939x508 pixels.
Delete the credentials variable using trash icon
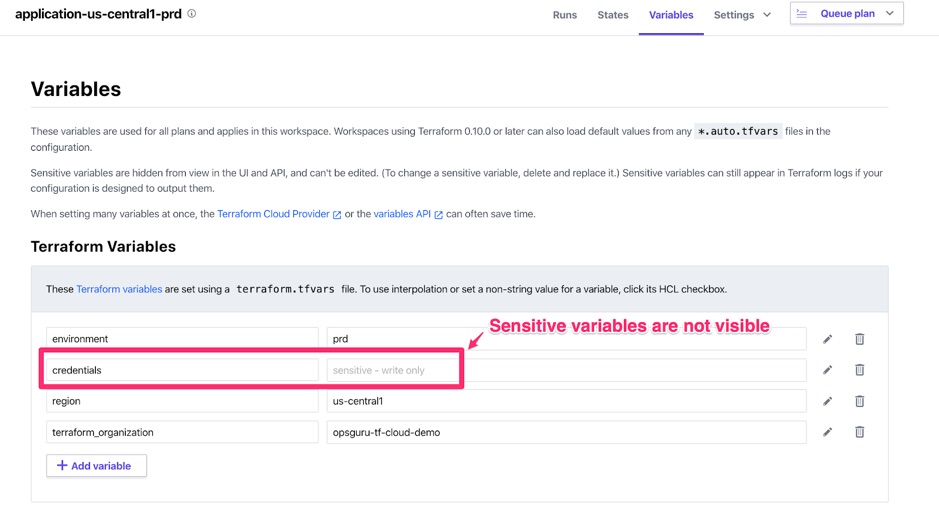point(859,370)
